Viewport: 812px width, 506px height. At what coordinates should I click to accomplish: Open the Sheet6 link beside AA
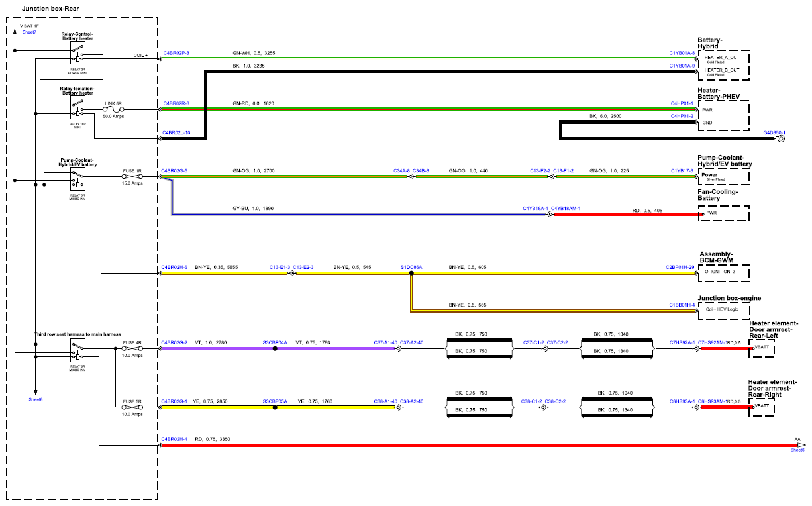[797, 450]
